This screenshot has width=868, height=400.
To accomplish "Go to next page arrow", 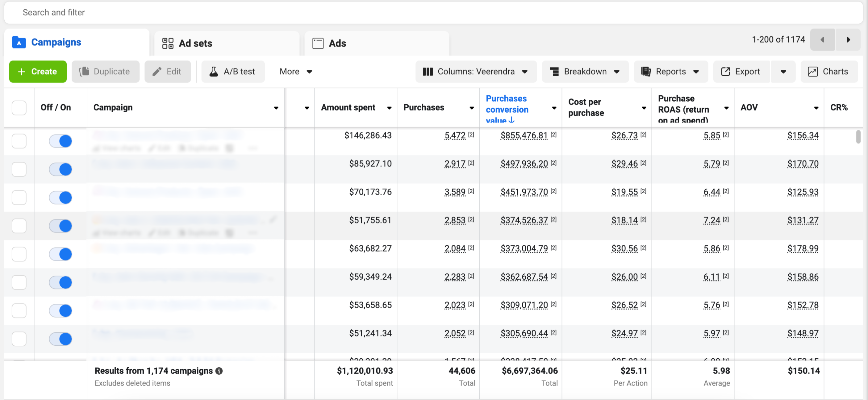I will pos(848,40).
